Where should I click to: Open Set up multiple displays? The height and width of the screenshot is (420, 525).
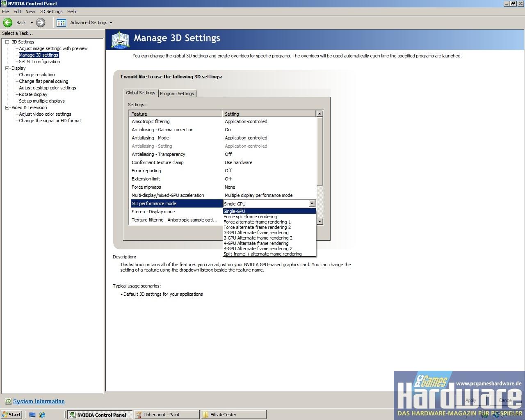pyautogui.click(x=42, y=101)
